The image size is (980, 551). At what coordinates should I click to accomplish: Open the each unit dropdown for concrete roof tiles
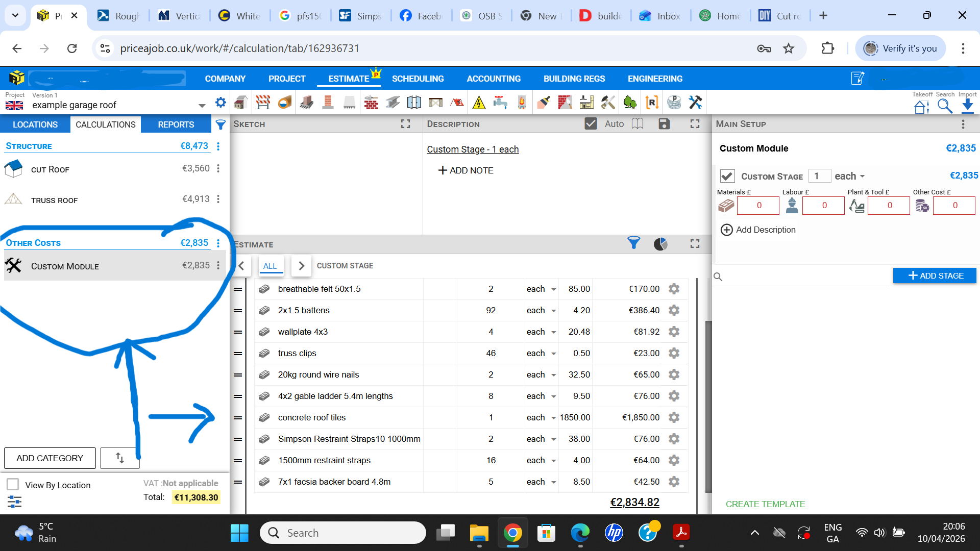(540, 417)
